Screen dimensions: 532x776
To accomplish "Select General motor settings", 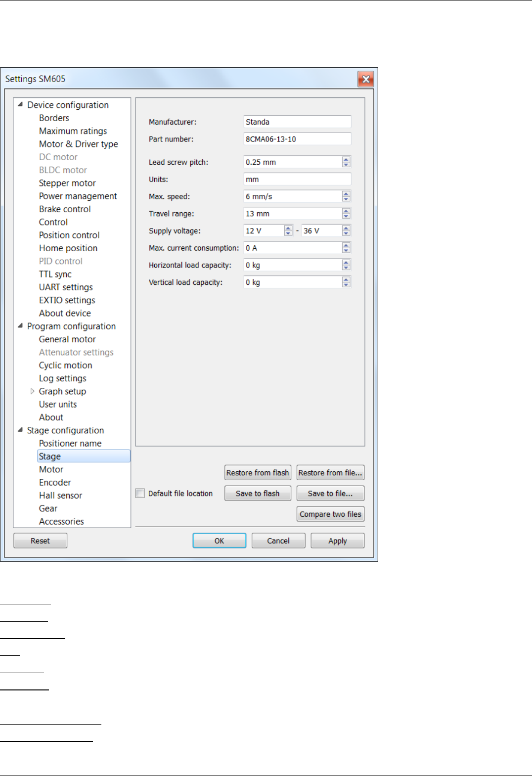I will click(67, 339).
